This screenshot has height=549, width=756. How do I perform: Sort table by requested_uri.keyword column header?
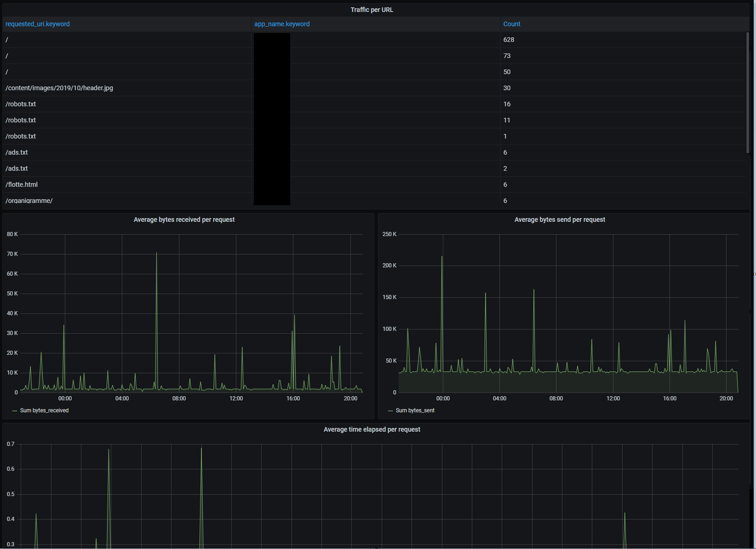pos(38,24)
